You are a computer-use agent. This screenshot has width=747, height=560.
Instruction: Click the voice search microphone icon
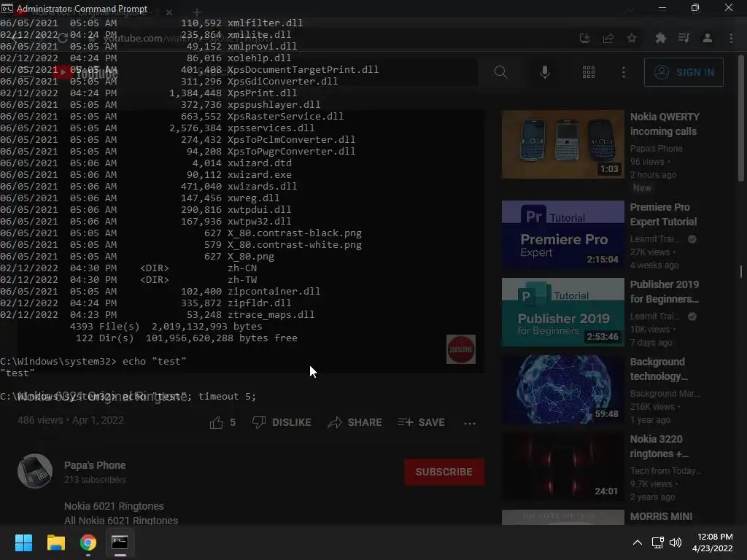coord(544,72)
